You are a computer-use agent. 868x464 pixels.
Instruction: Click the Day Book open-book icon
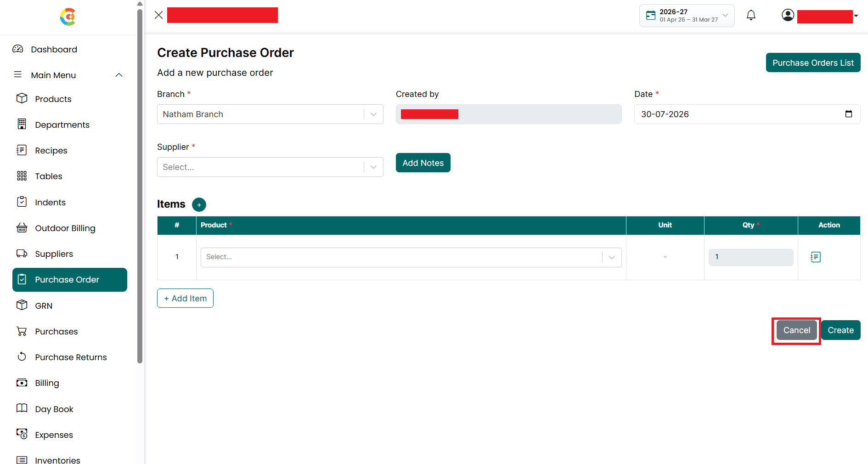[22, 408]
